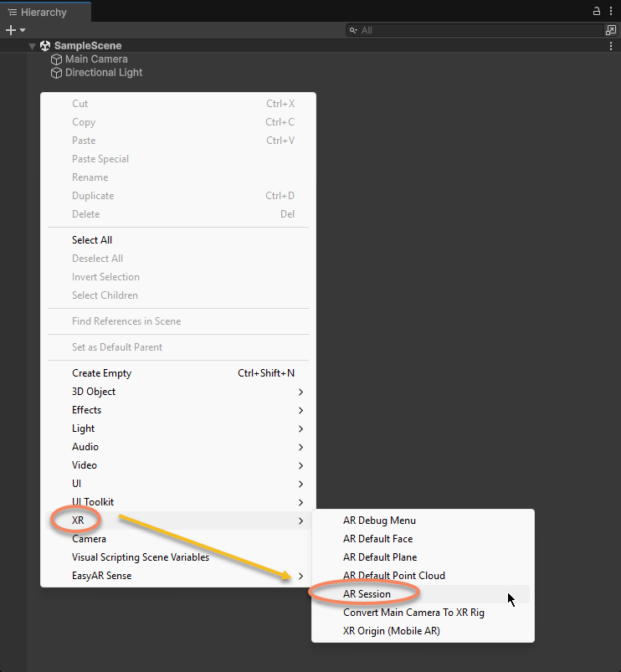Select the Main Camera cube icon
Screen dimensions: 621x672
point(56,59)
